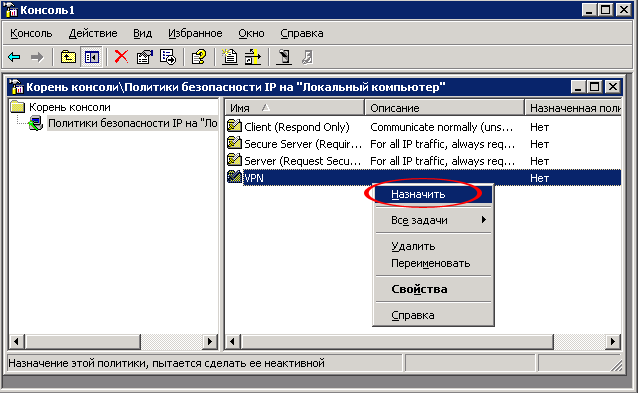Click the Up one level folder icon
Image resolution: width=638 pixels, height=393 pixels.
coord(68,57)
